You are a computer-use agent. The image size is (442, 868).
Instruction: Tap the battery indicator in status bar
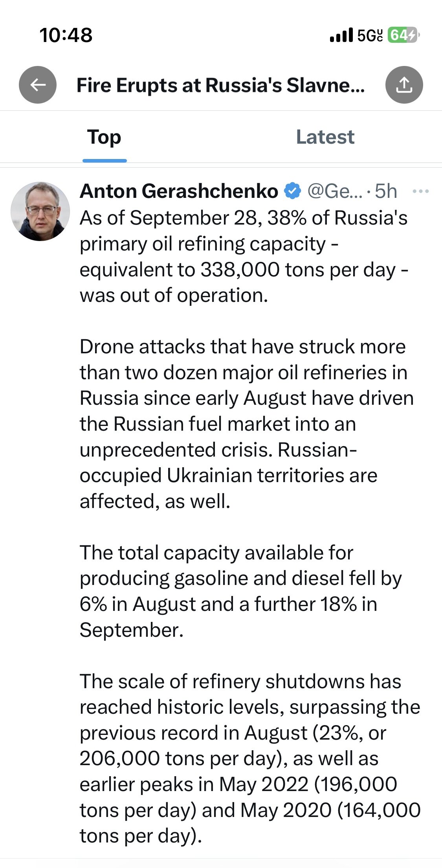(x=403, y=35)
